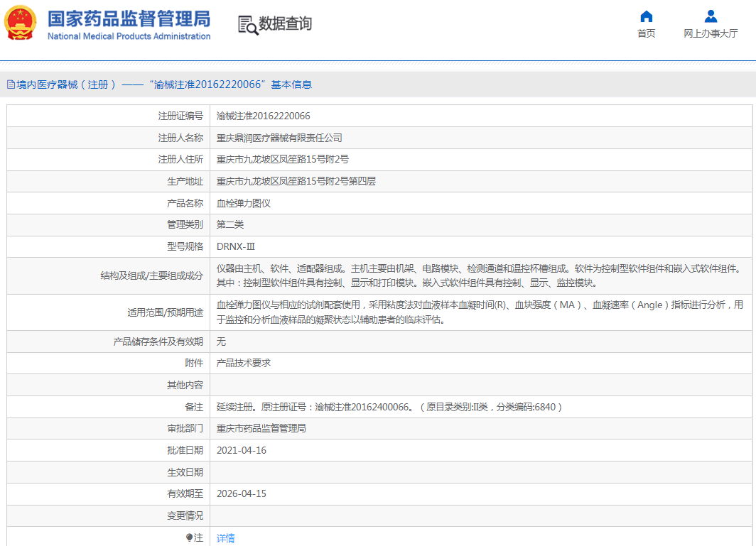This screenshot has width=756, height=546.
Task: Click the 网上办事大厅 user icon
Action: 711,16
